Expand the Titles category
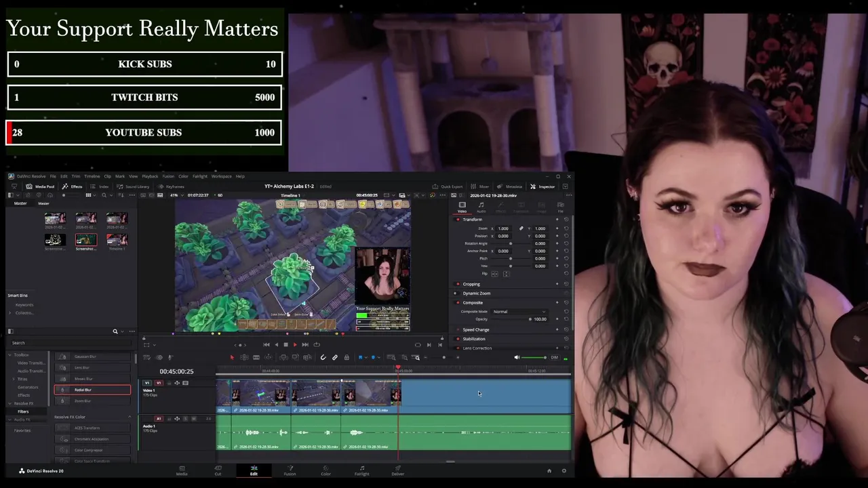 (x=14, y=379)
